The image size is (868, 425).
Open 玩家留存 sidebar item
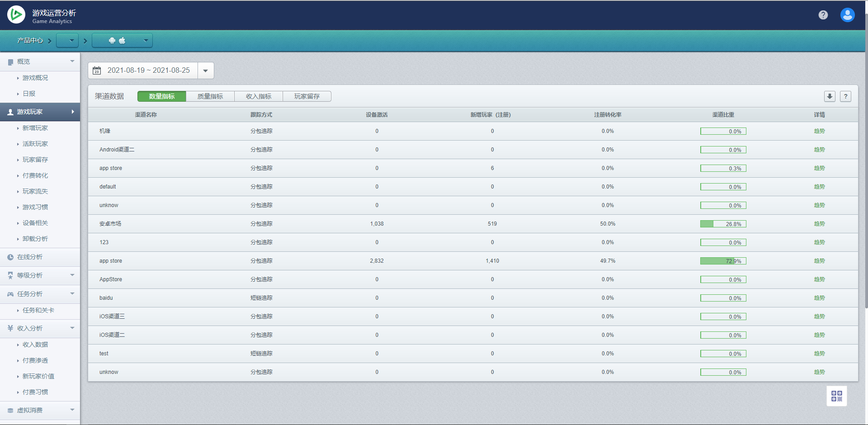pyautogui.click(x=35, y=160)
